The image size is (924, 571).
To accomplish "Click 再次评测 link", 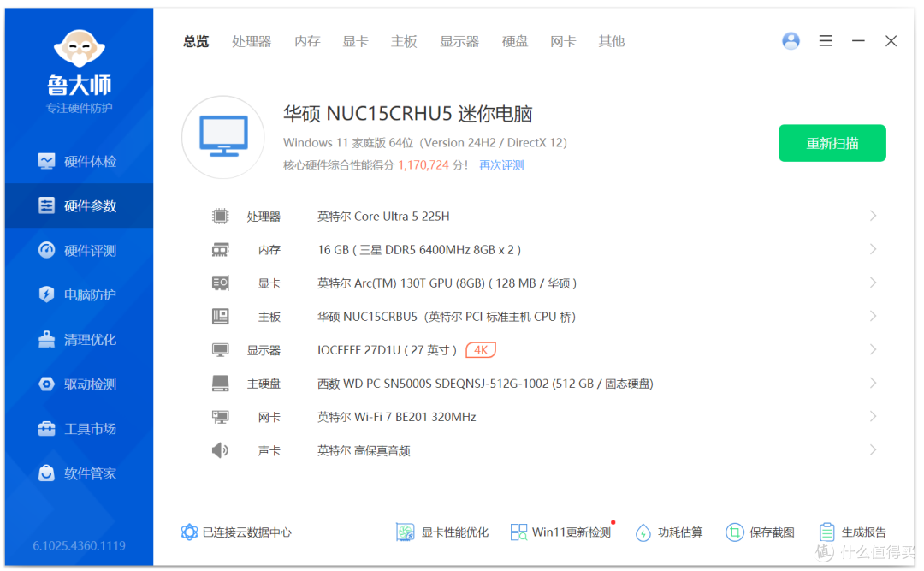I will point(501,165).
